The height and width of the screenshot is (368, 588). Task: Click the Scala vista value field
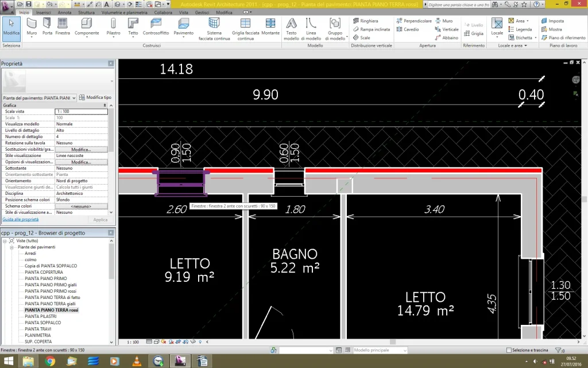point(81,112)
